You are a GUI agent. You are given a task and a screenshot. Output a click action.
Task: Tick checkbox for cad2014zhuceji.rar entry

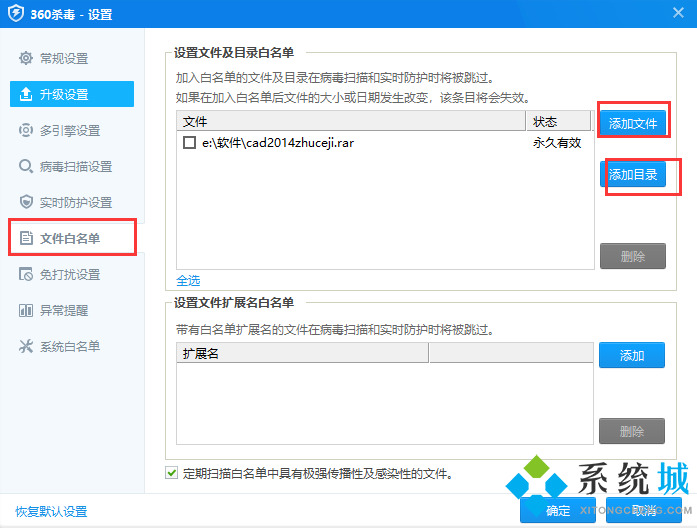pyautogui.click(x=189, y=143)
